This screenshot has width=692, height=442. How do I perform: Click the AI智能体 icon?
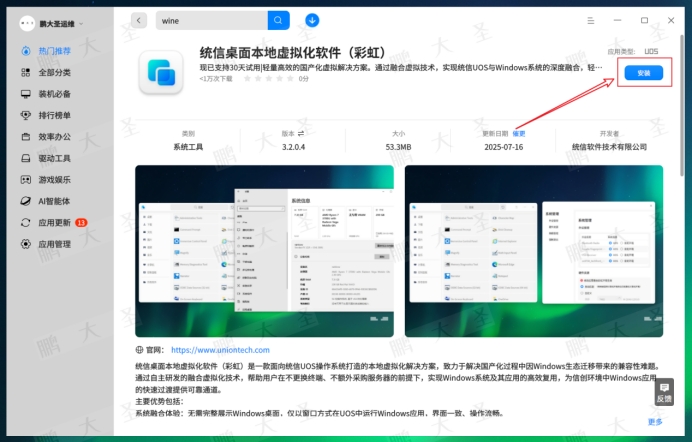(x=26, y=201)
